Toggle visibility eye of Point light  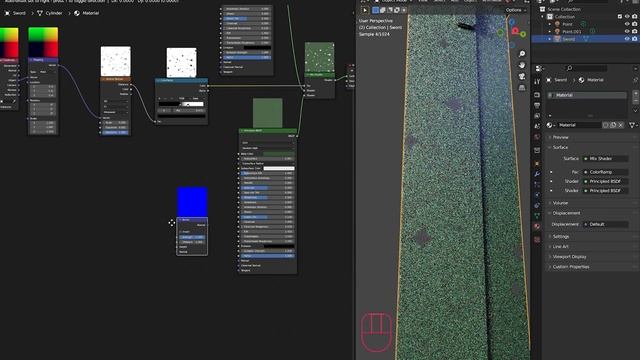point(627,24)
